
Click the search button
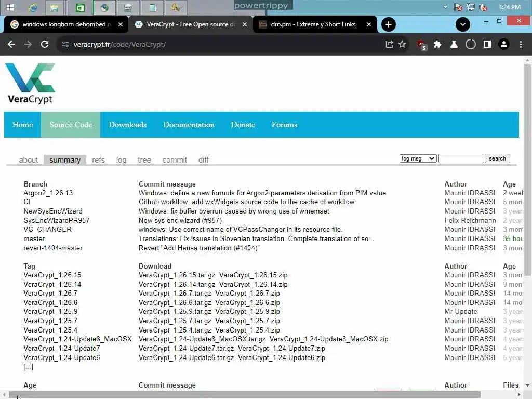(x=497, y=158)
